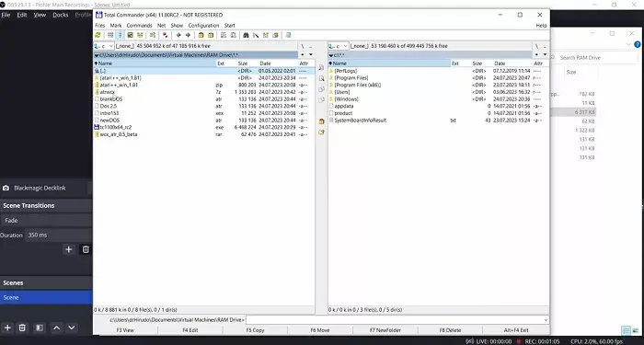Open the Net menu
644x345 pixels.
161,26
